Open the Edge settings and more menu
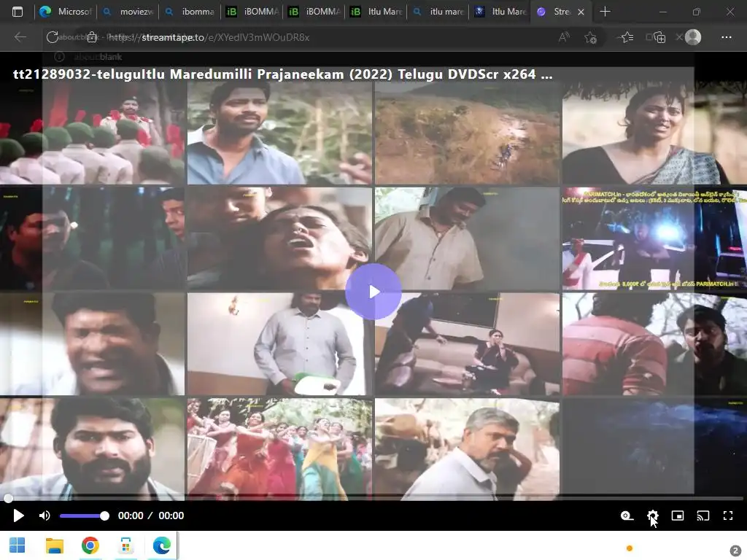This screenshot has width=747, height=560. [726, 37]
